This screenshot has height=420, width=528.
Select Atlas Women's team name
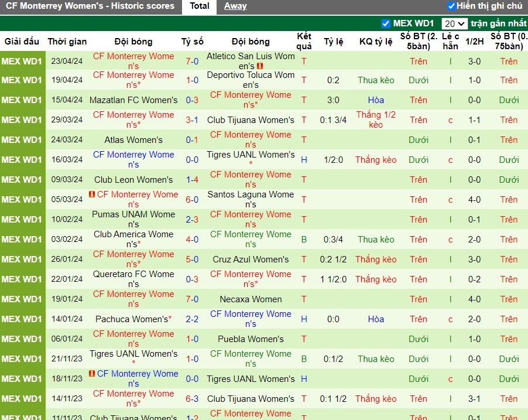pyautogui.click(x=133, y=140)
